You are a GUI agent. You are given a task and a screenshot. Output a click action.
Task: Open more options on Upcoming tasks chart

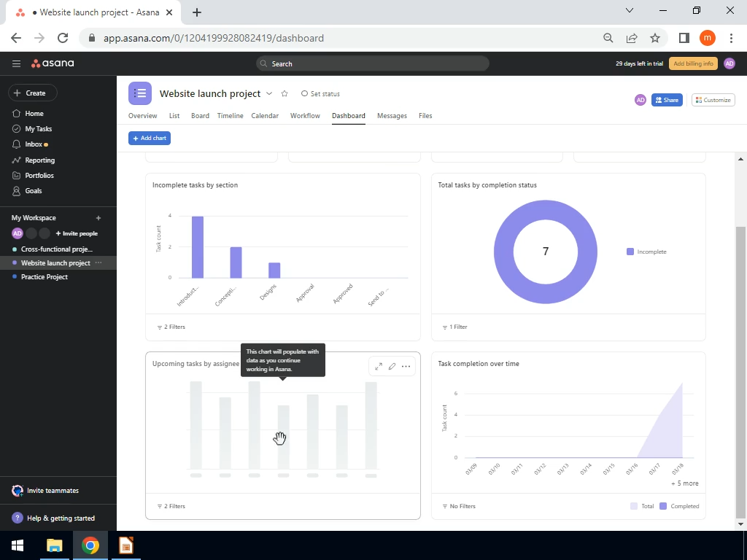coord(406,366)
